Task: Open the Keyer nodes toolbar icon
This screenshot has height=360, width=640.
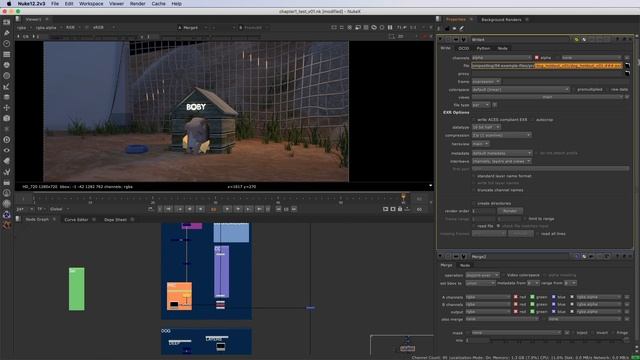Action: pyautogui.click(x=7, y=86)
